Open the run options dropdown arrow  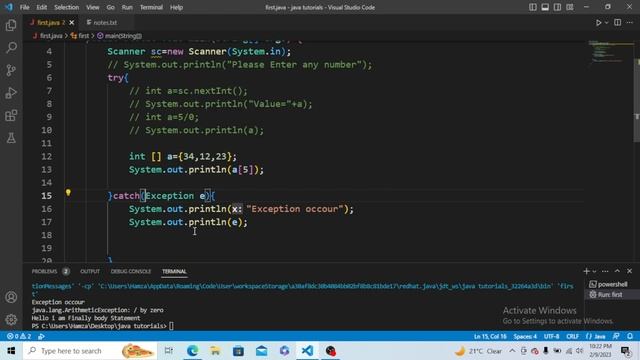607,22
